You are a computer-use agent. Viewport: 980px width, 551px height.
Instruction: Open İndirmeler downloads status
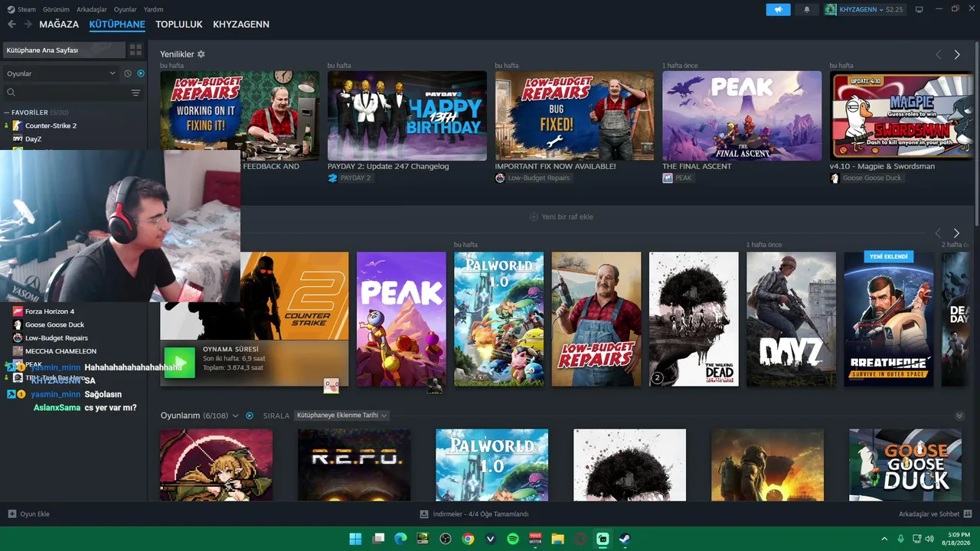click(475, 514)
